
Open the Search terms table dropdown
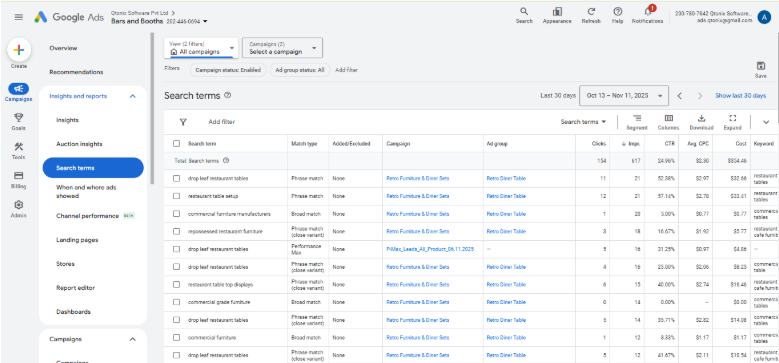point(584,122)
